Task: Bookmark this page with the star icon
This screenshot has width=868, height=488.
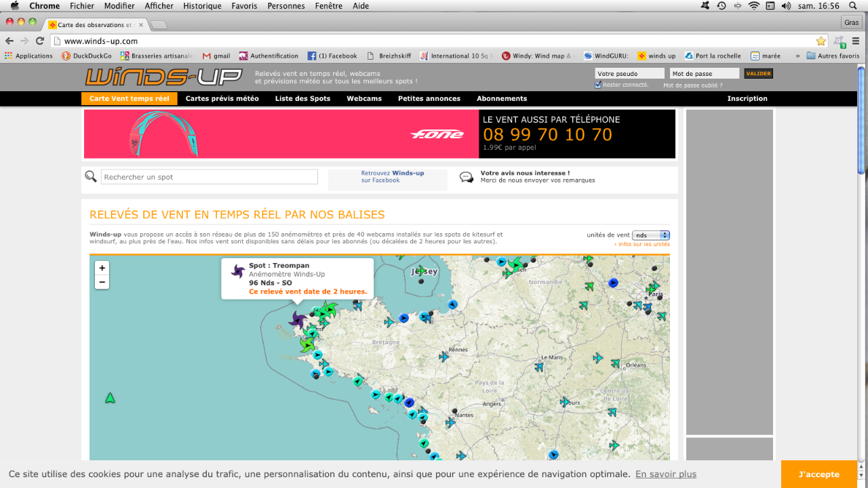Action: pos(821,41)
